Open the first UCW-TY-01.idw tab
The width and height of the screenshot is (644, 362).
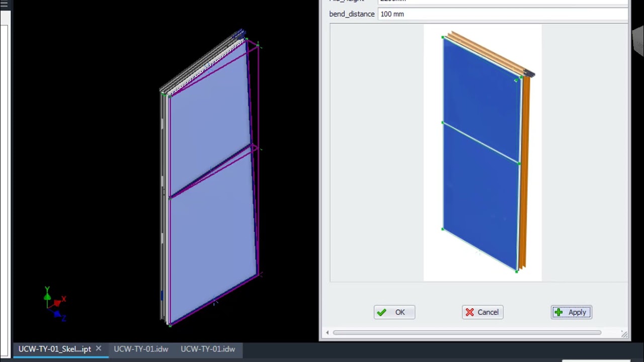141,349
